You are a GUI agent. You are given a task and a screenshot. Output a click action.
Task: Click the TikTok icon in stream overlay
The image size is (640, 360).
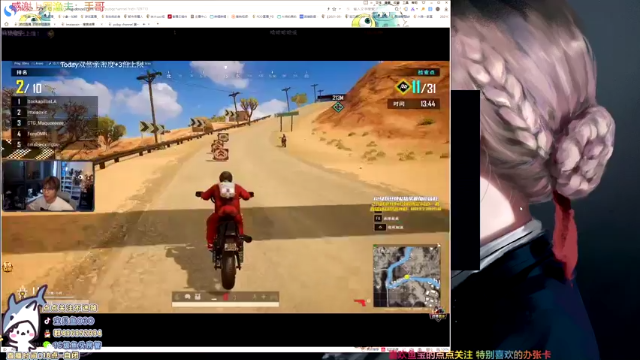click(x=47, y=321)
